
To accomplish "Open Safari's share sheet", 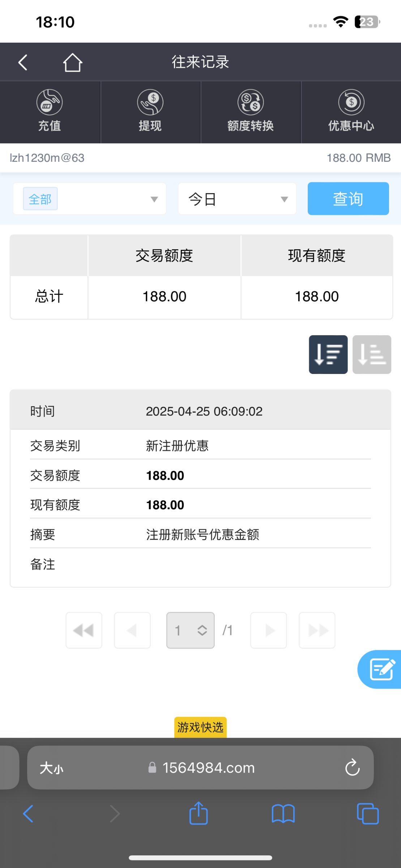I will click(199, 813).
